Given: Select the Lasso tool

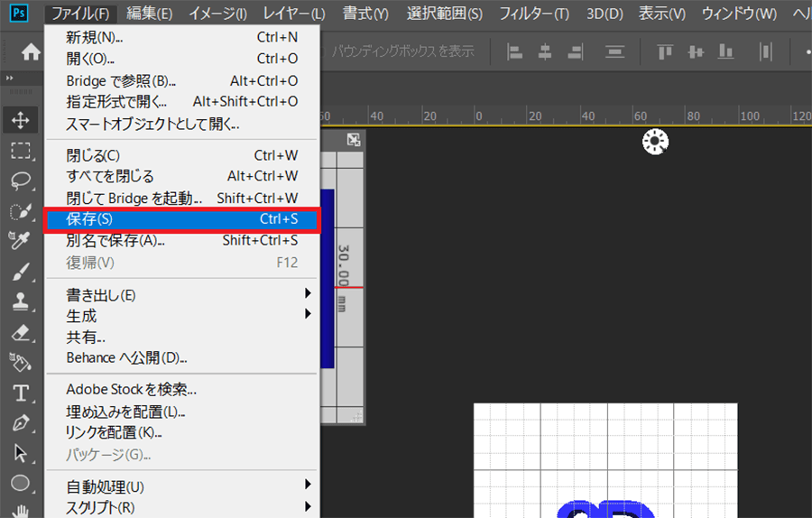Looking at the screenshot, I should [x=20, y=180].
